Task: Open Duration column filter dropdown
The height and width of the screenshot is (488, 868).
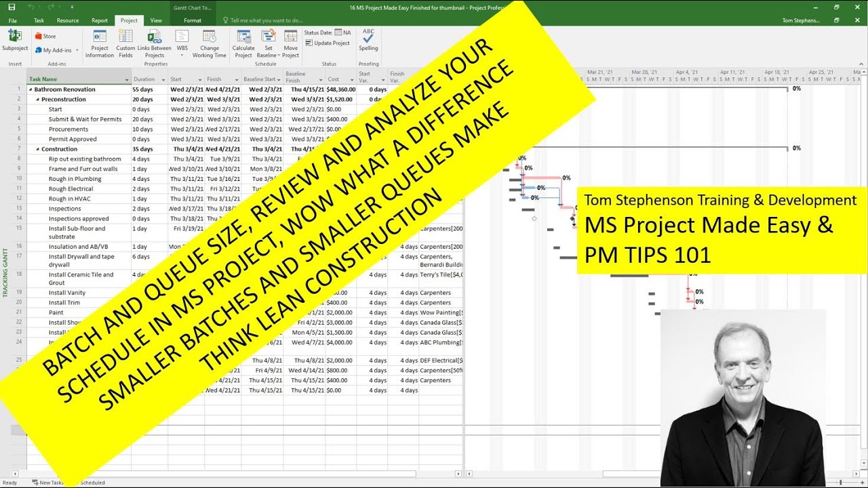Action: 163,80
